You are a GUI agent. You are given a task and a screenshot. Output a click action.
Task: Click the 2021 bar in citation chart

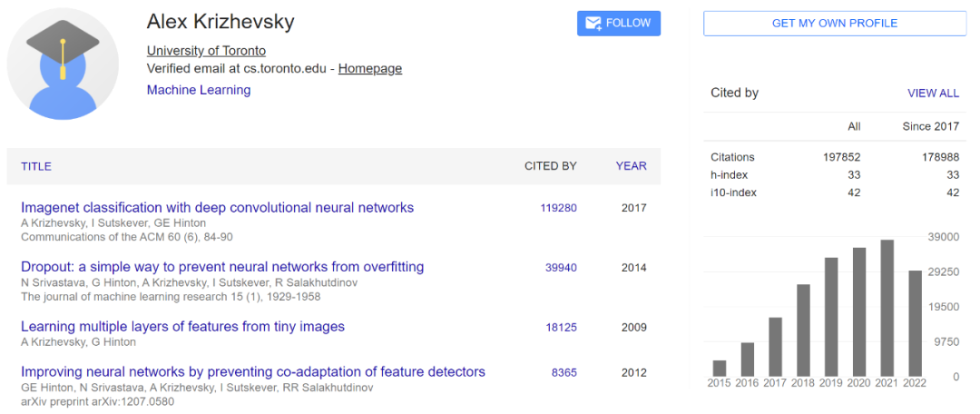[887, 308]
